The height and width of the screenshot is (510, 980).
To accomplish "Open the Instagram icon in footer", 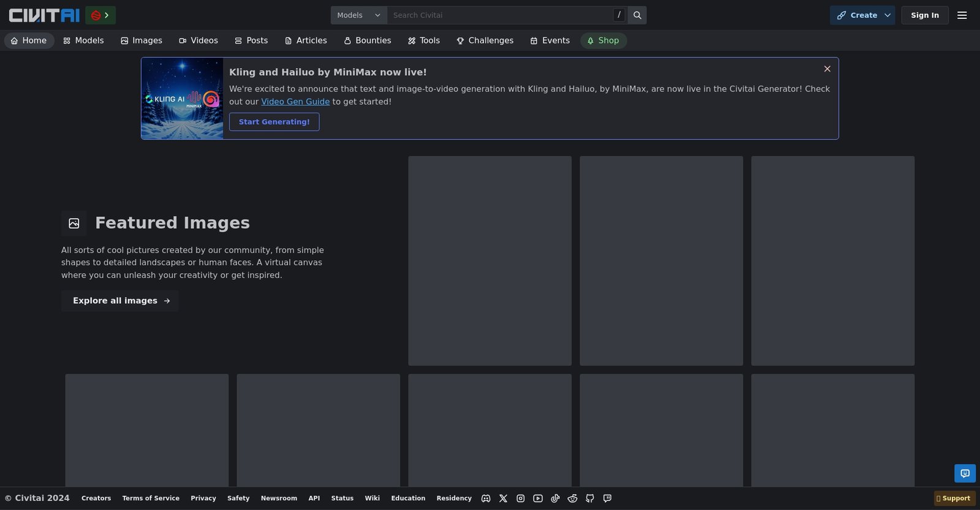I will pos(521,498).
